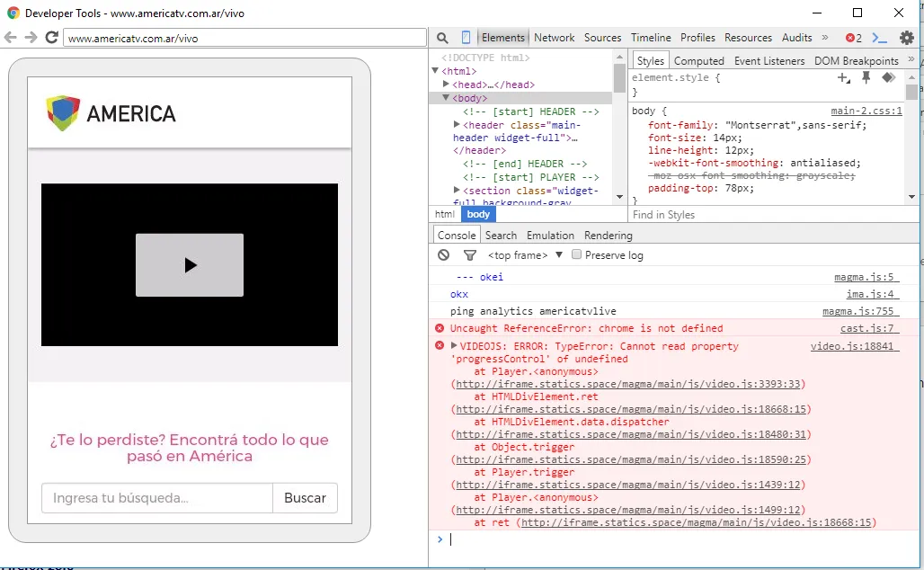Screen dimensions: 924x570
Task: Toggle element state pin icon
Action: [x=866, y=78]
